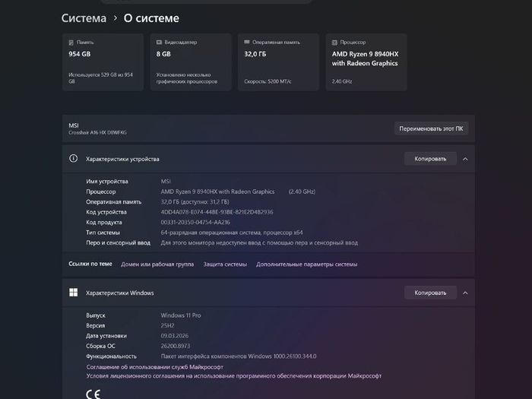Open Домен или рабочая группа link
Viewport: 532px width, 399px height.
pos(157,264)
